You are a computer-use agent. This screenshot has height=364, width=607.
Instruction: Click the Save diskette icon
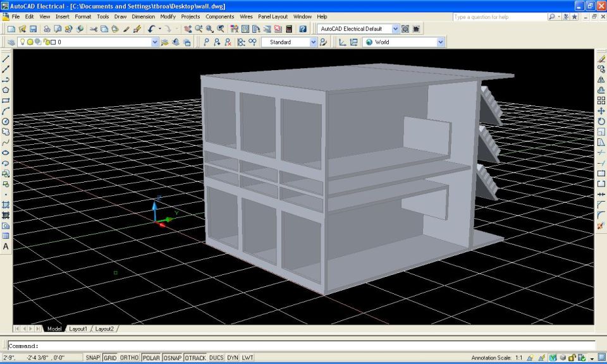[34, 29]
